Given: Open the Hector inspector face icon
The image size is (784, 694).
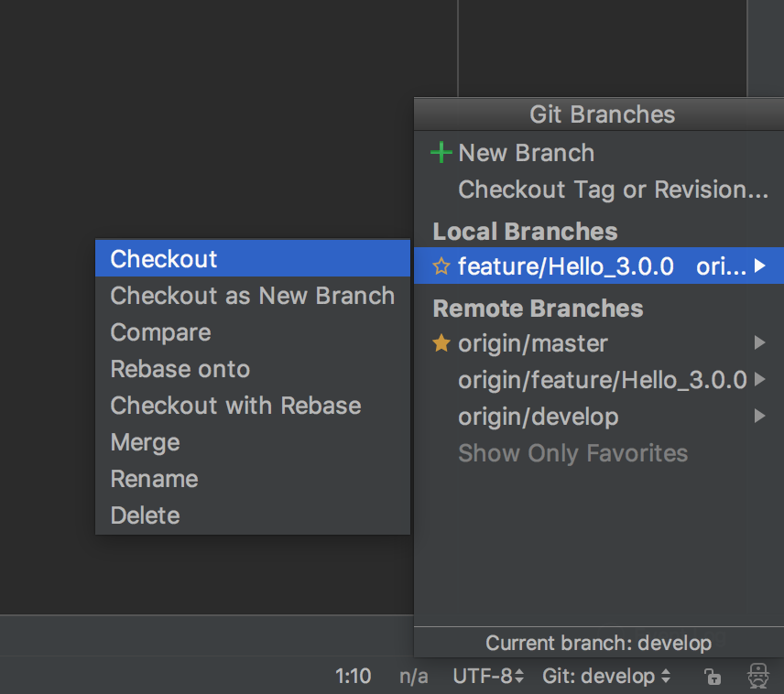Looking at the screenshot, I should tap(758, 676).
